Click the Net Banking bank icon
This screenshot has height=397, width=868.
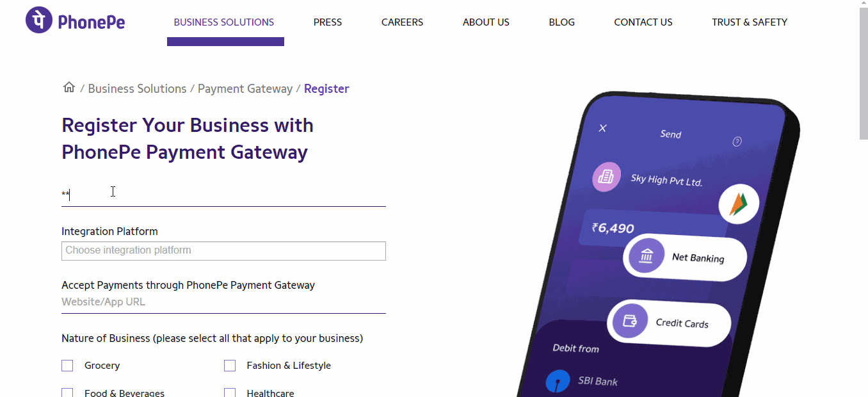[x=647, y=256]
